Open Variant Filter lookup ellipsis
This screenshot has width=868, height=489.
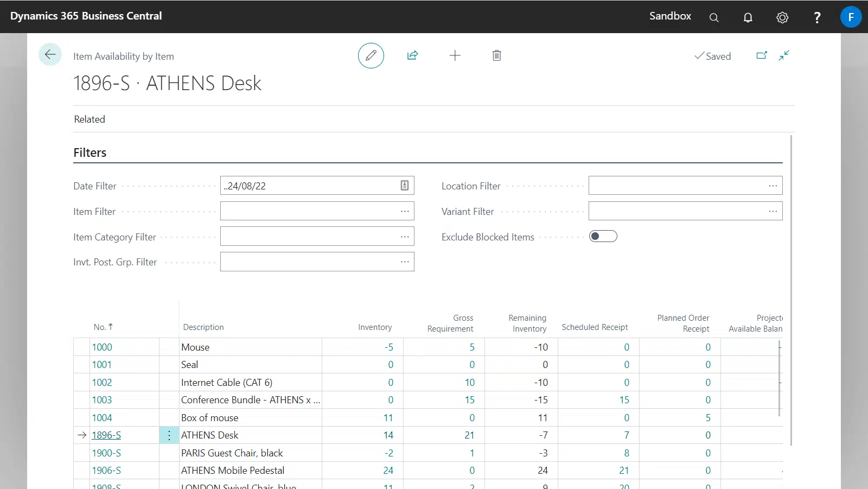pyautogui.click(x=773, y=211)
